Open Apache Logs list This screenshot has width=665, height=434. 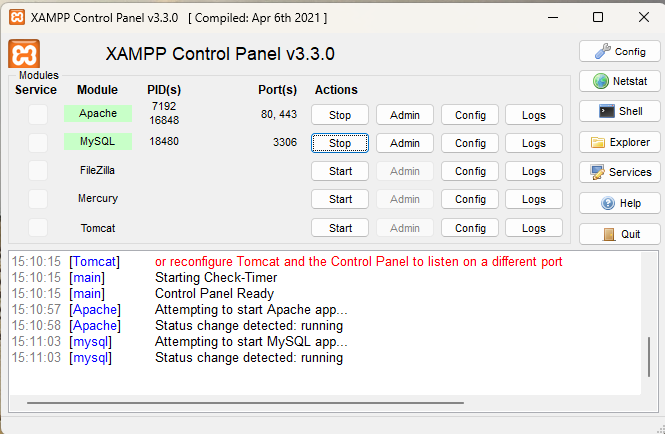click(x=534, y=115)
